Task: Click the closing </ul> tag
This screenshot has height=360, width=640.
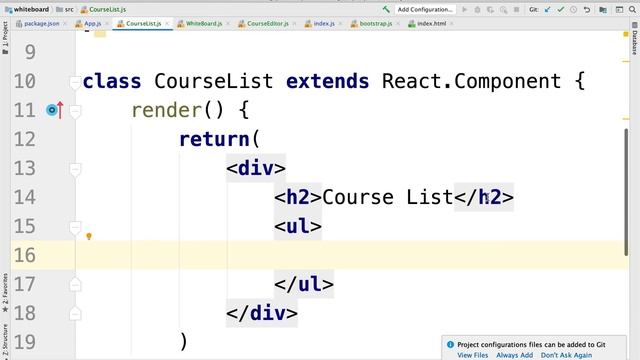Action: point(304,284)
